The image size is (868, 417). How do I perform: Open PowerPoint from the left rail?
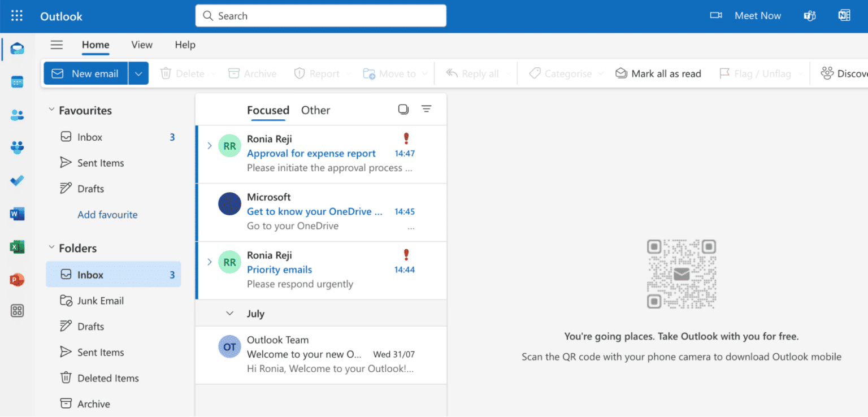(x=17, y=279)
